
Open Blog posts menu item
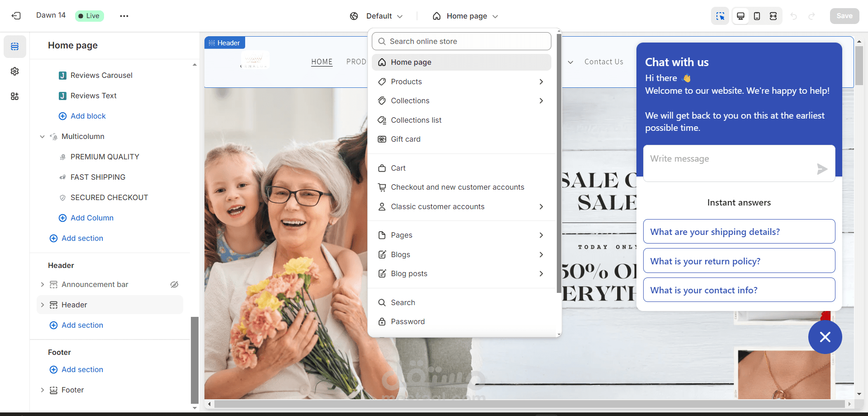tap(461, 273)
